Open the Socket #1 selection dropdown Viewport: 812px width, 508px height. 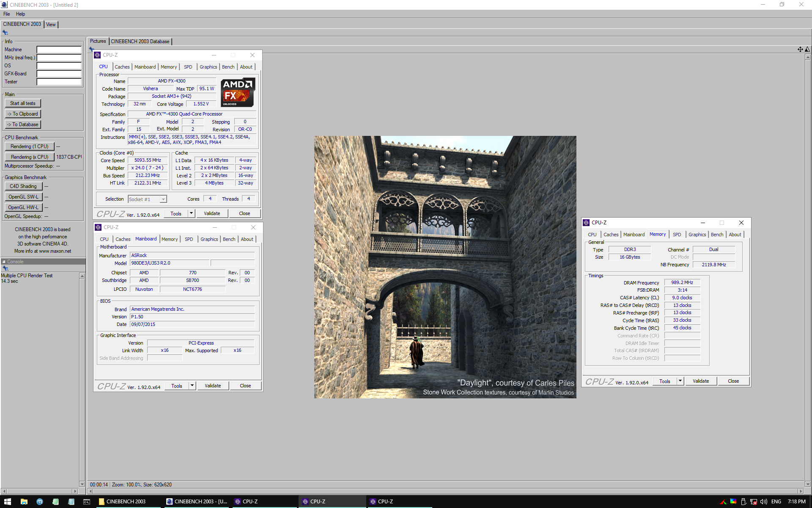tap(163, 199)
